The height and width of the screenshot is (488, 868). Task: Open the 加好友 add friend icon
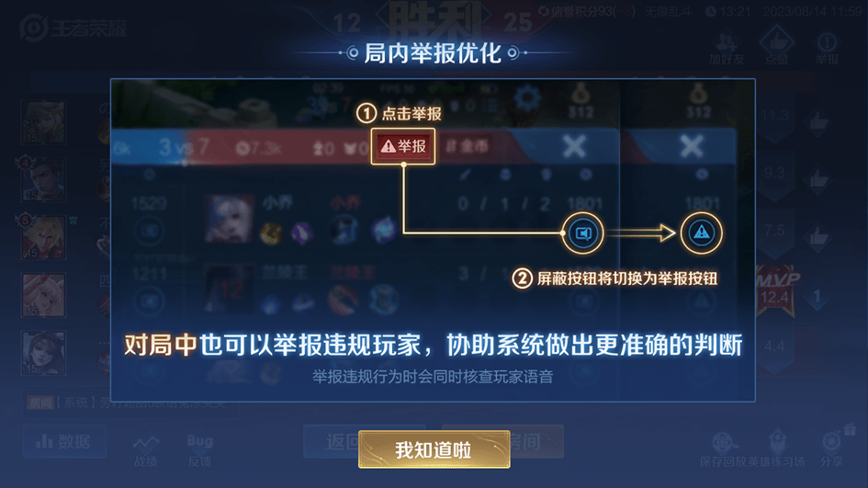coord(727,48)
